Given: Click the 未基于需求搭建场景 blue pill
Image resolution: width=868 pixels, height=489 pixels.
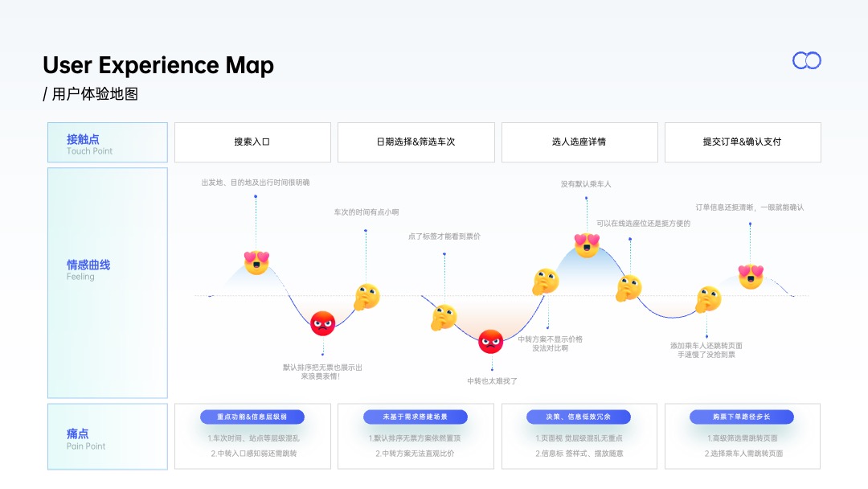Looking at the screenshot, I should (x=416, y=417).
